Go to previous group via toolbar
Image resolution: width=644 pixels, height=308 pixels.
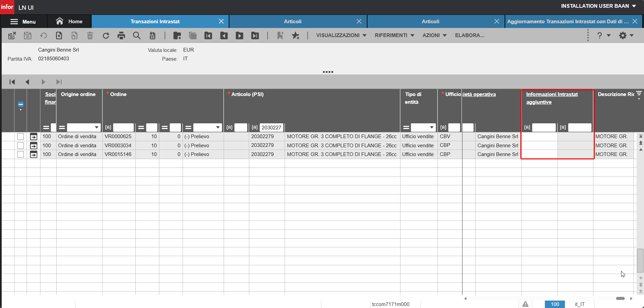click(224, 35)
